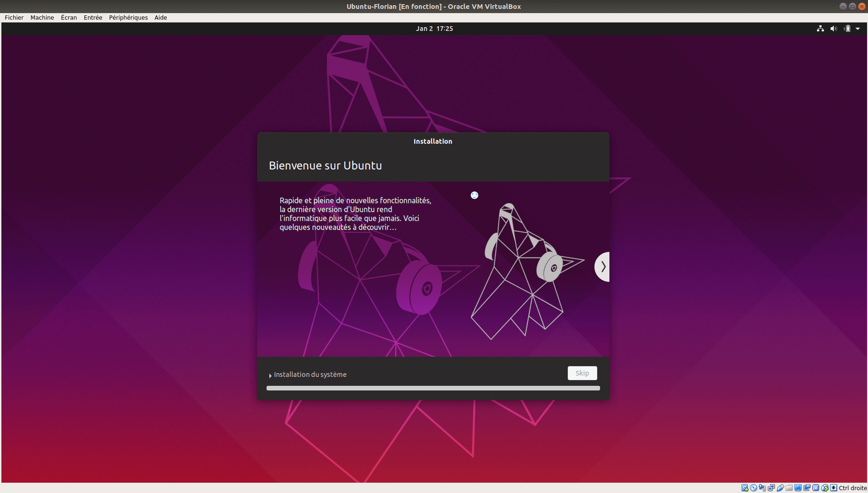
Task: Open the Périphériques menu
Action: (128, 17)
